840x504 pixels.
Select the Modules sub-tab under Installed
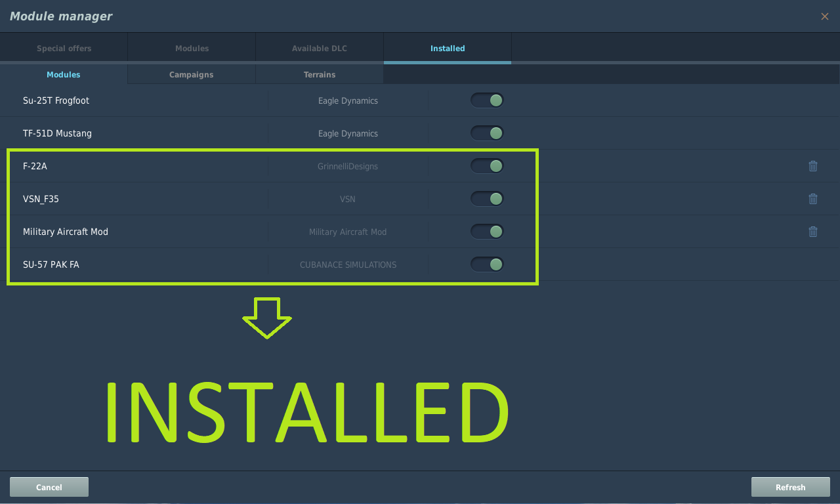coord(64,75)
